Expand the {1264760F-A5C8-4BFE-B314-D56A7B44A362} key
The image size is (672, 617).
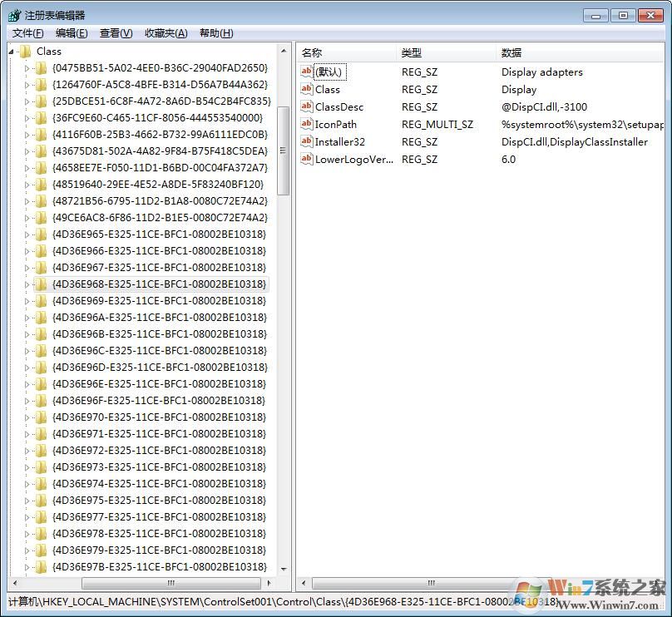pyautogui.click(x=27, y=85)
